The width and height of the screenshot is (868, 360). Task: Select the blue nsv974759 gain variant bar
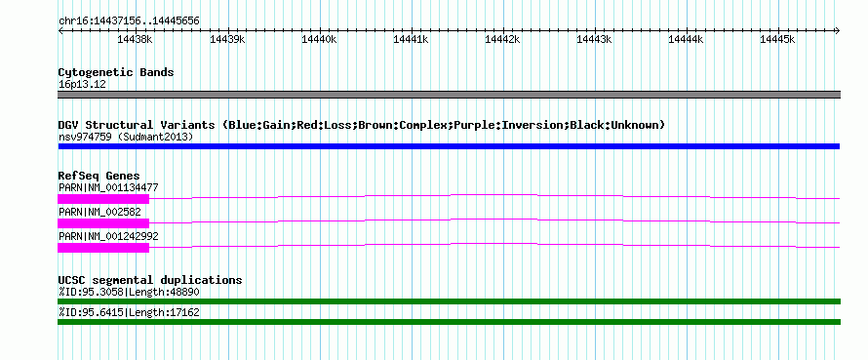coord(449,146)
